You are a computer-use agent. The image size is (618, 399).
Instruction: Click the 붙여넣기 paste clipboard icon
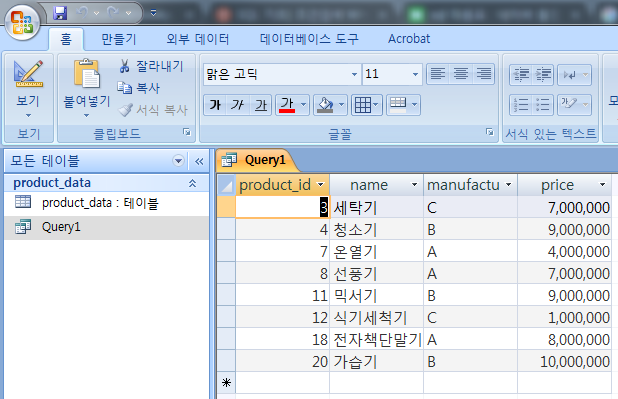[87, 73]
